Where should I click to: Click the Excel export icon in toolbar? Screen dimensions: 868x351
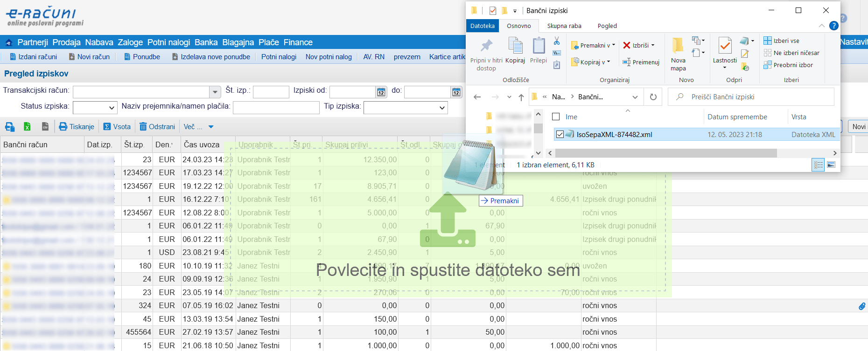click(27, 127)
